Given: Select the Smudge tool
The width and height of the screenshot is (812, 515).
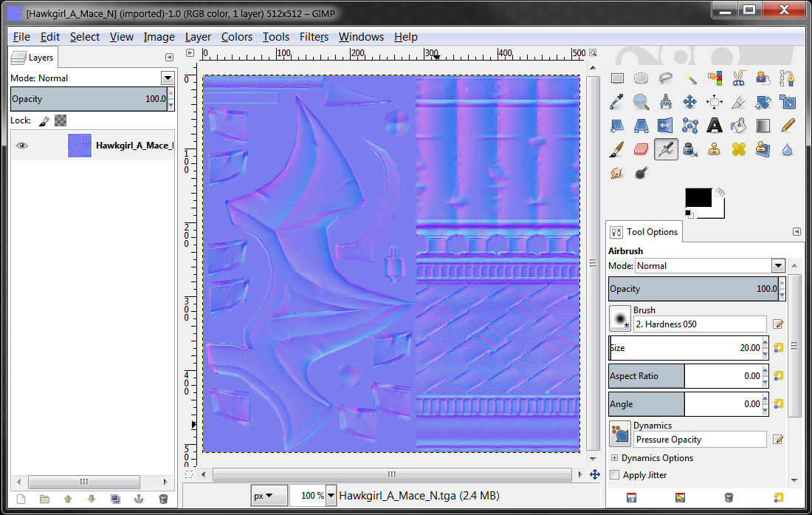Looking at the screenshot, I should [617, 173].
